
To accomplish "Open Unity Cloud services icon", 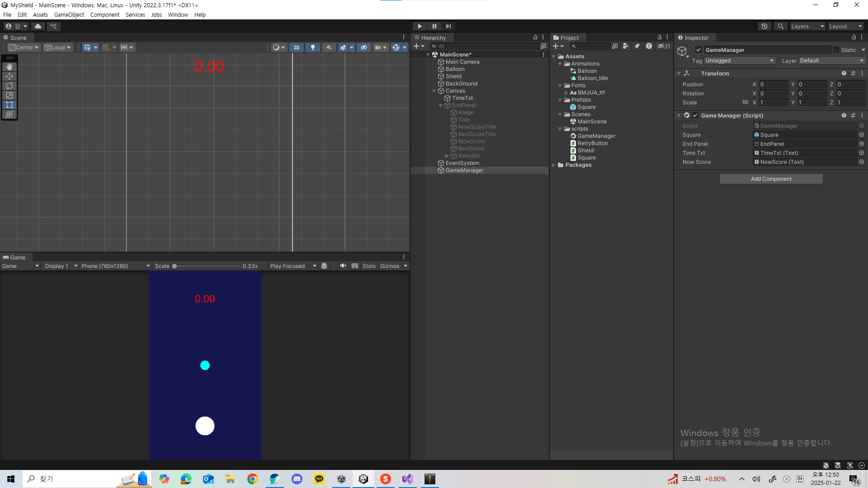I will point(38,26).
